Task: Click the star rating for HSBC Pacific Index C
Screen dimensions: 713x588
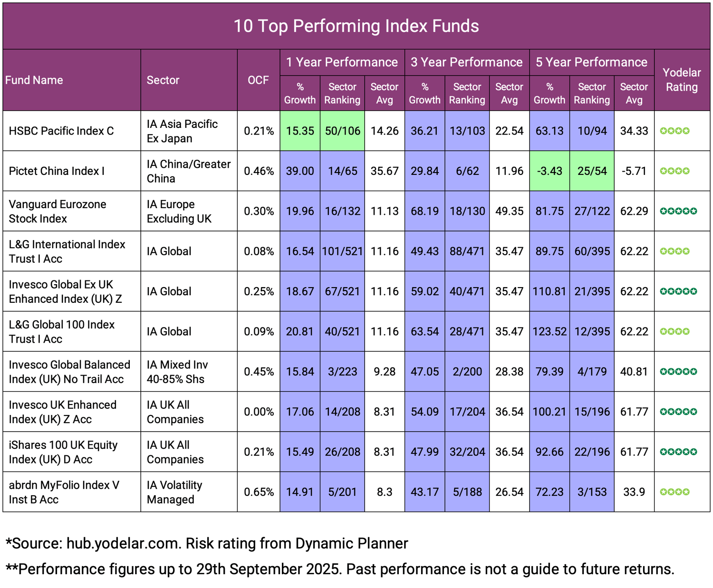Action: (x=674, y=131)
